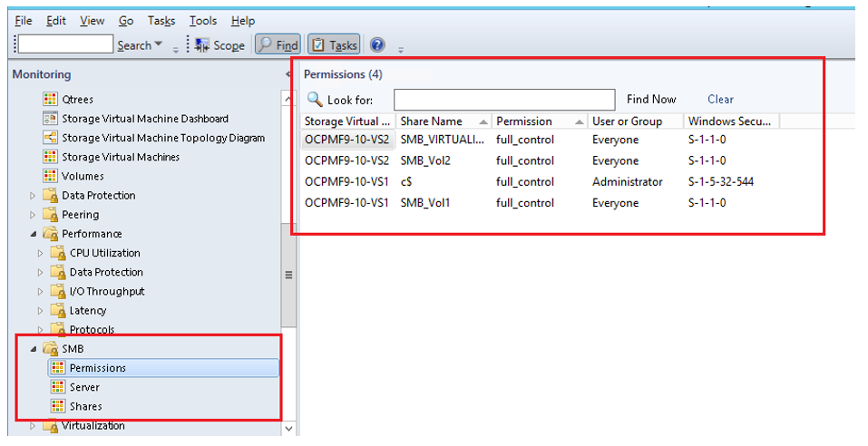Select the SMB_VIRTUALI... share row
The height and width of the screenshot is (446, 868).
point(541,140)
